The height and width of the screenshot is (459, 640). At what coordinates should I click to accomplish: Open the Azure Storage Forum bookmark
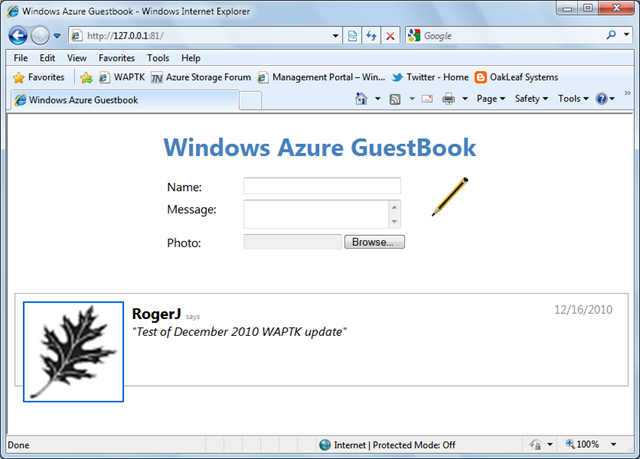[x=201, y=77]
